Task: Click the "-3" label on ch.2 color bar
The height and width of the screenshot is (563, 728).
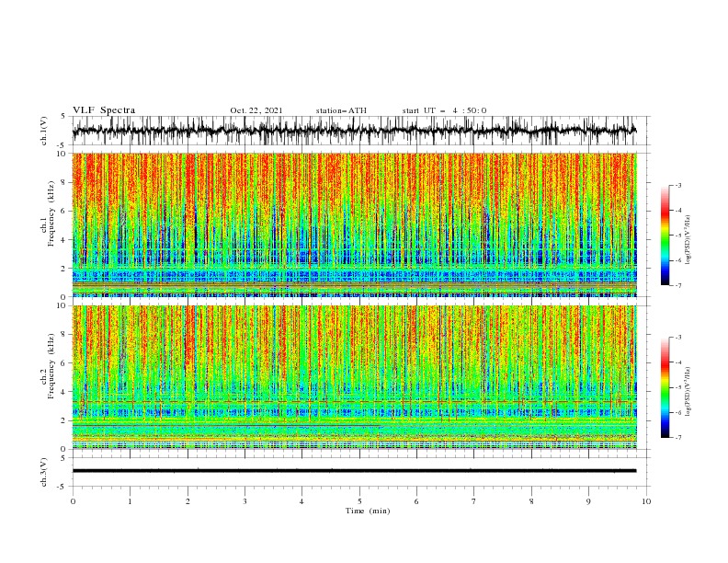Action: pyautogui.click(x=677, y=338)
